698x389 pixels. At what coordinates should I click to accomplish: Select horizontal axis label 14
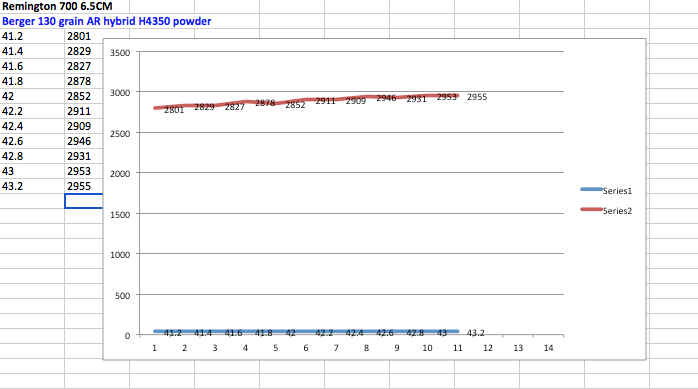click(x=548, y=348)
